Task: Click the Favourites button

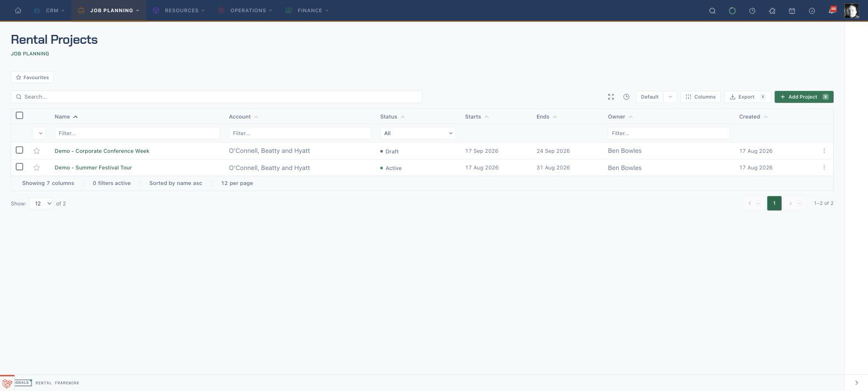Action: (32, 78)
